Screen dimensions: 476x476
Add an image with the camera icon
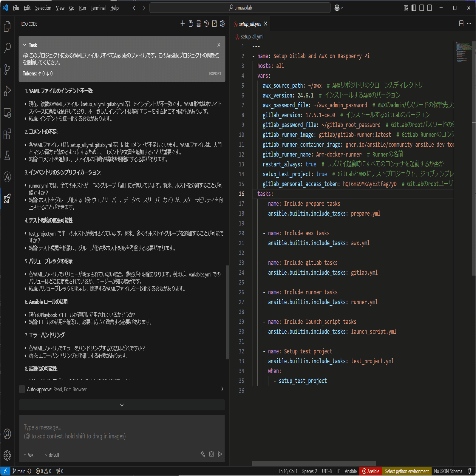pos(211,454)
